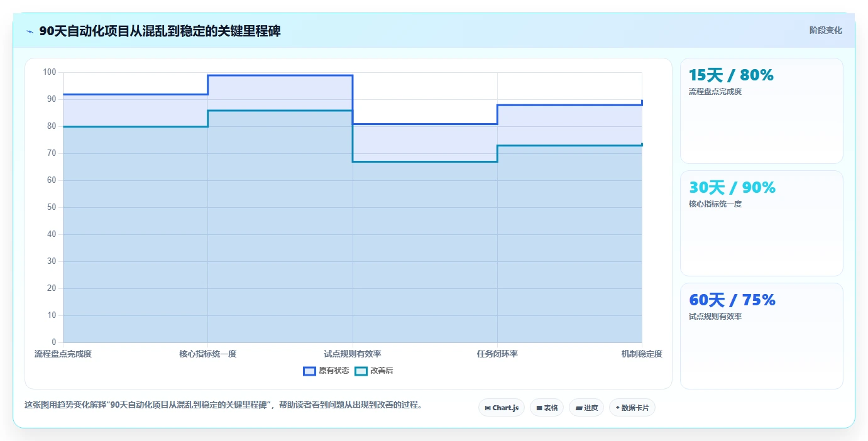Click the y-axis value 0

tap(53, 342)
